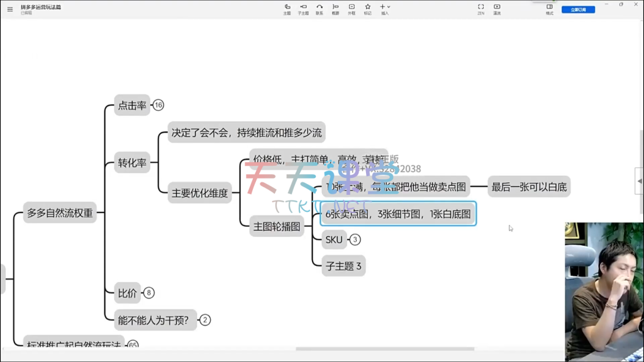Expand the 比价 node's 8 children

coord(149,293)
